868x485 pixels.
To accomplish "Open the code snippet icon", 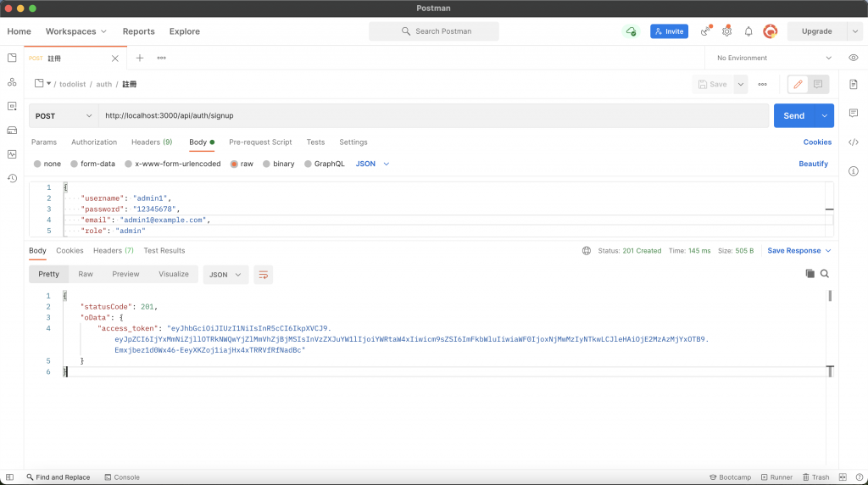I will coord(853,142).
